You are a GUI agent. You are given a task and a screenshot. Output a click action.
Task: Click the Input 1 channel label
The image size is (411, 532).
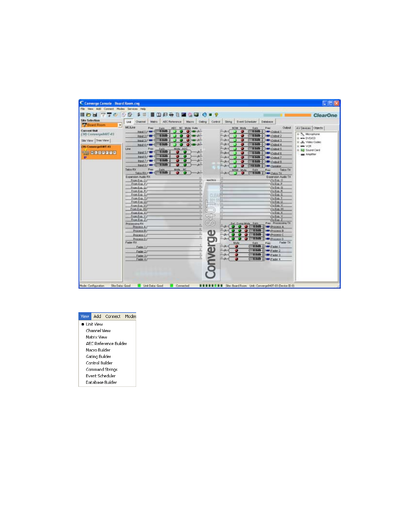click(142, 132)
